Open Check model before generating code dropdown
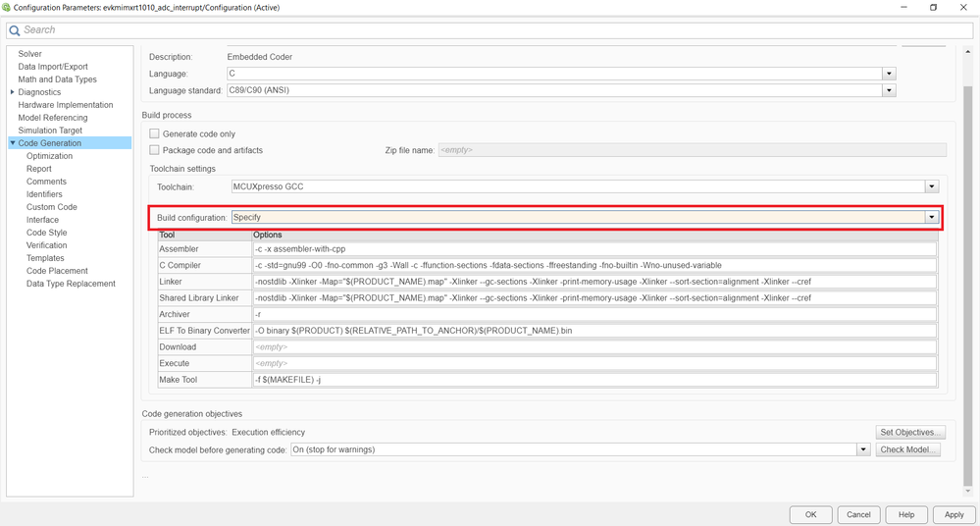This screenshot has width=980, height=526. 863,449
